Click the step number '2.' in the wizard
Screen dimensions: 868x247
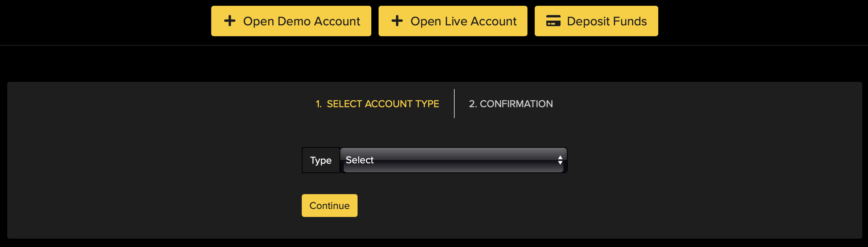[473, 104]
